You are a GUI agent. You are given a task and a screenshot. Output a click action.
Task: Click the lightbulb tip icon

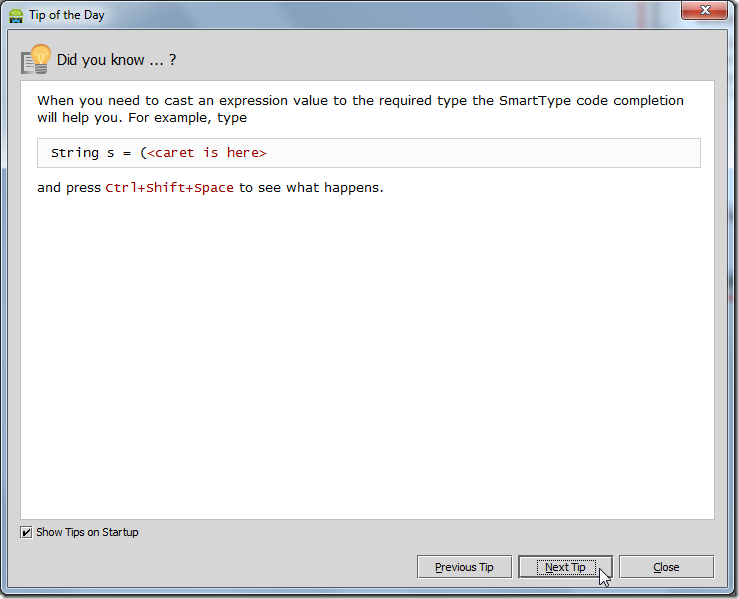point(36,59)
